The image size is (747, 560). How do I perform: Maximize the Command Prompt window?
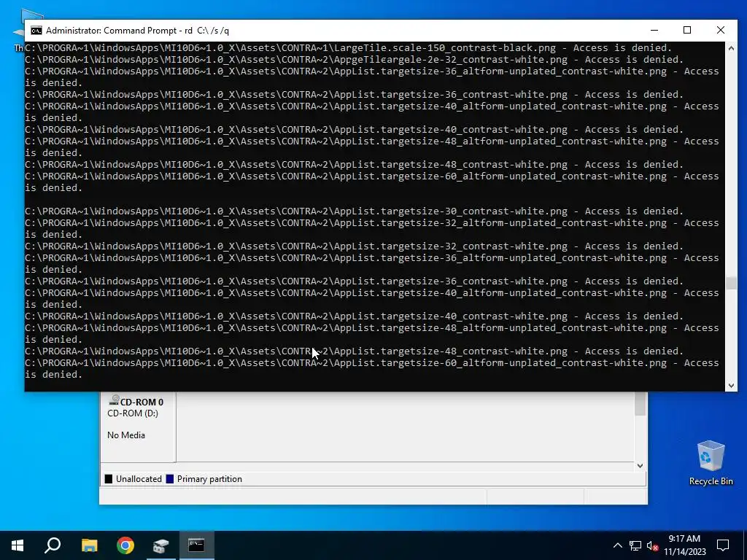point(687,30)
